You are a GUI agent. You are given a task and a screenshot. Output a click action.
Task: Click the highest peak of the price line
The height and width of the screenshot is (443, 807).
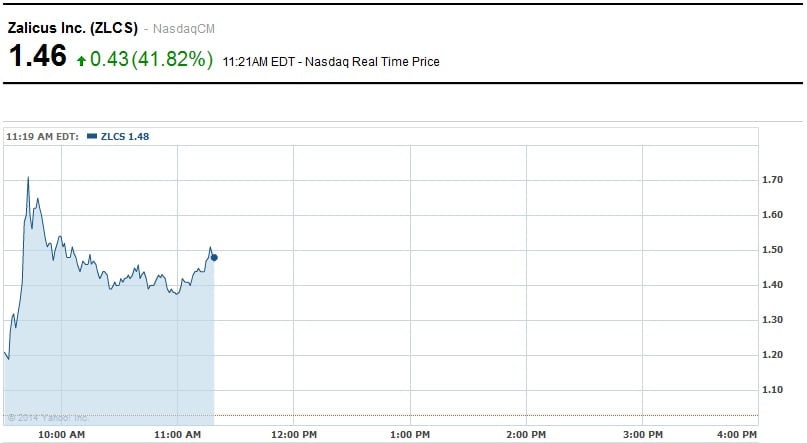point(28,178)
